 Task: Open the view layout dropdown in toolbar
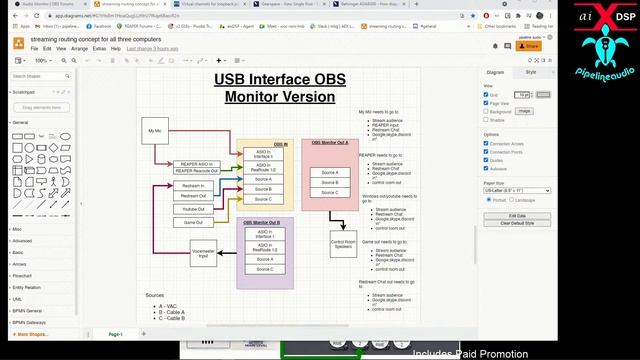click(x=20, y=60)
